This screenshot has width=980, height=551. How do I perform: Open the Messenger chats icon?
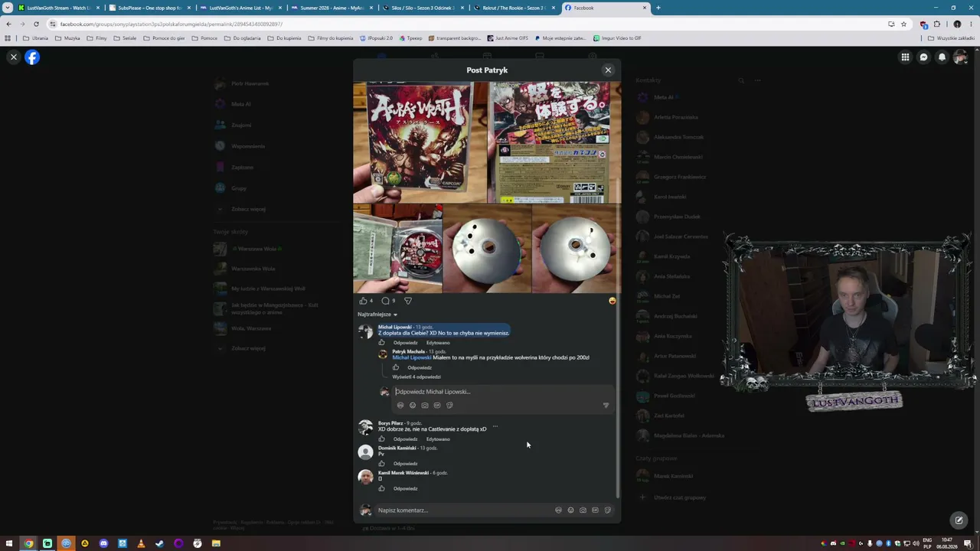click(x=923, y=57)
